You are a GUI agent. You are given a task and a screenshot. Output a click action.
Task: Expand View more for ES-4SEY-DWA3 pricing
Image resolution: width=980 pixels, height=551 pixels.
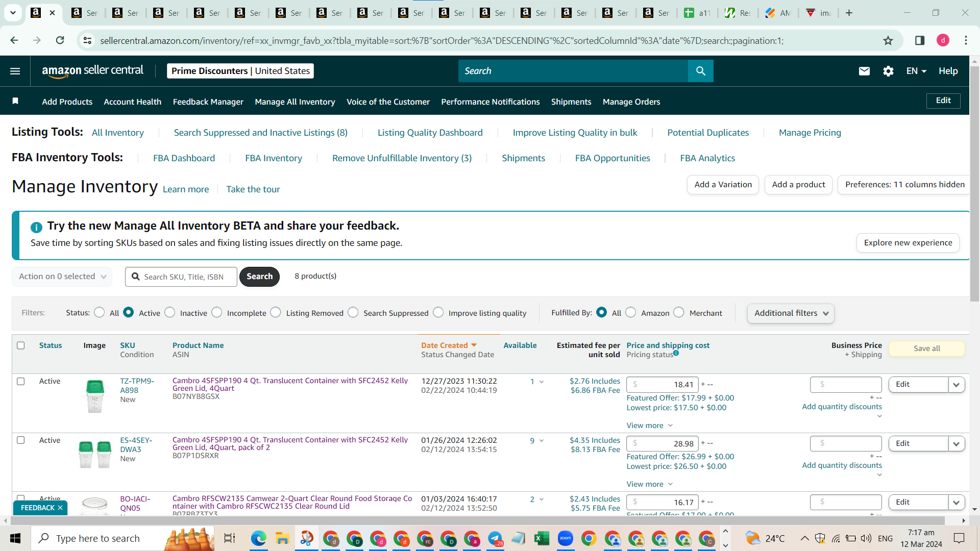pyautogui.click(x=650, y=484)
